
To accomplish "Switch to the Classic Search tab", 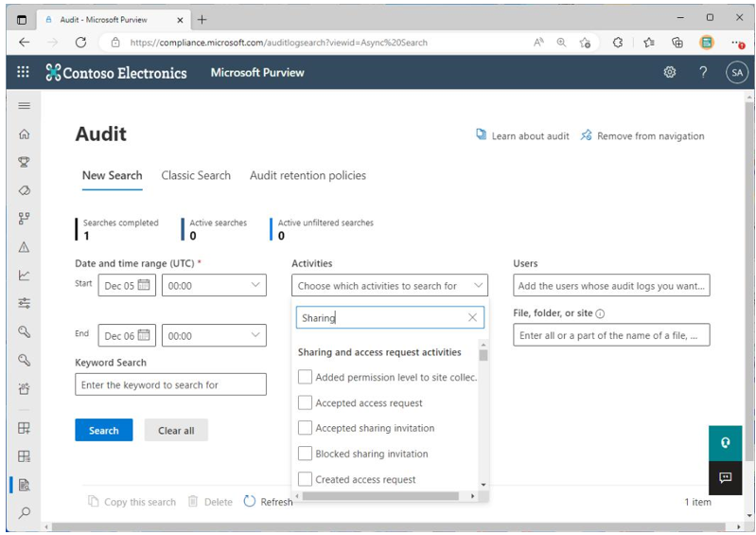I will (x=196, y=175).
